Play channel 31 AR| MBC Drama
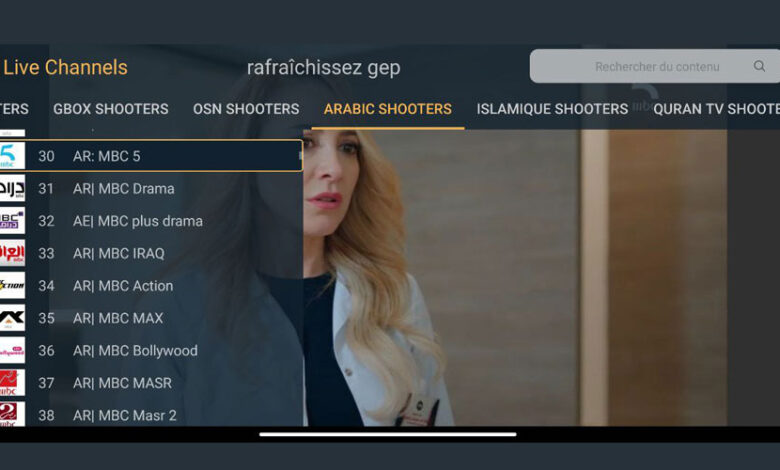This screenshot has width=780, height=470. [x=151, y=188]
